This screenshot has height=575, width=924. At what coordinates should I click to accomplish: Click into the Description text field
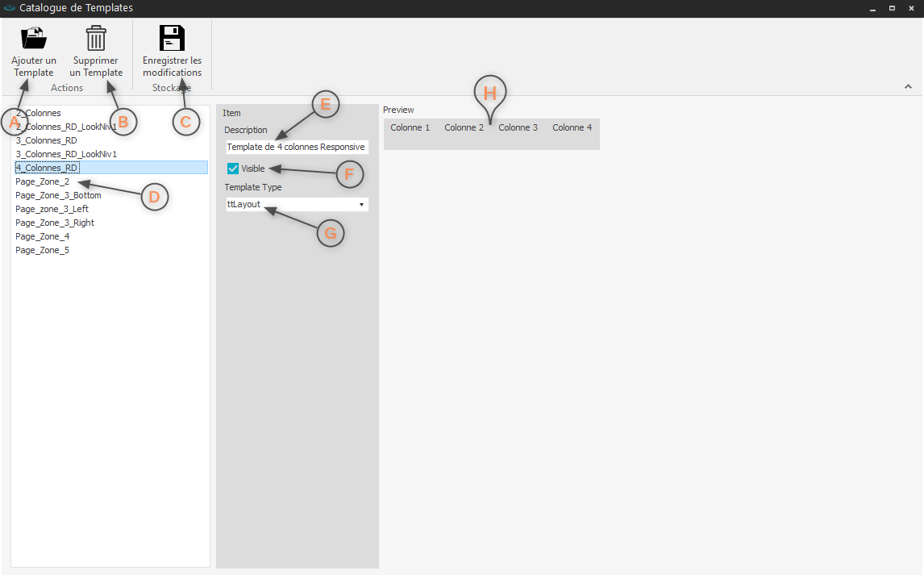(296, 147)
